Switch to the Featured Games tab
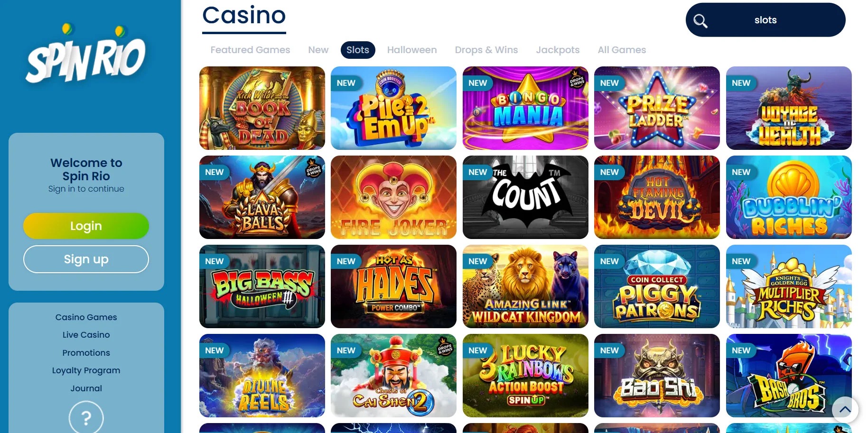Viewport: 868px width, 433px height. [250, 50]
